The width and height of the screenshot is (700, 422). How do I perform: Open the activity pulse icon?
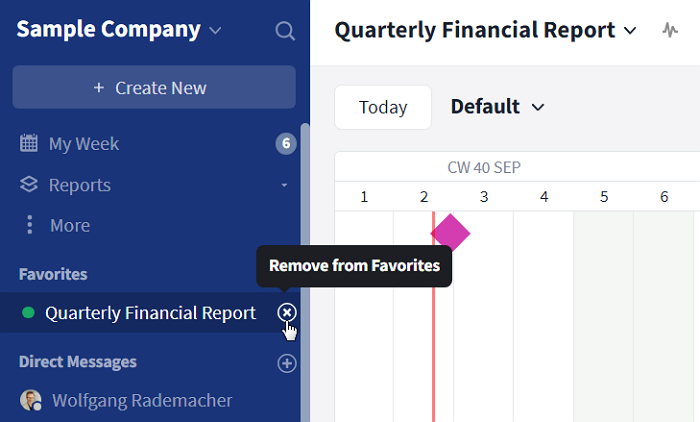pyautogui.click(x=670, y=30)
